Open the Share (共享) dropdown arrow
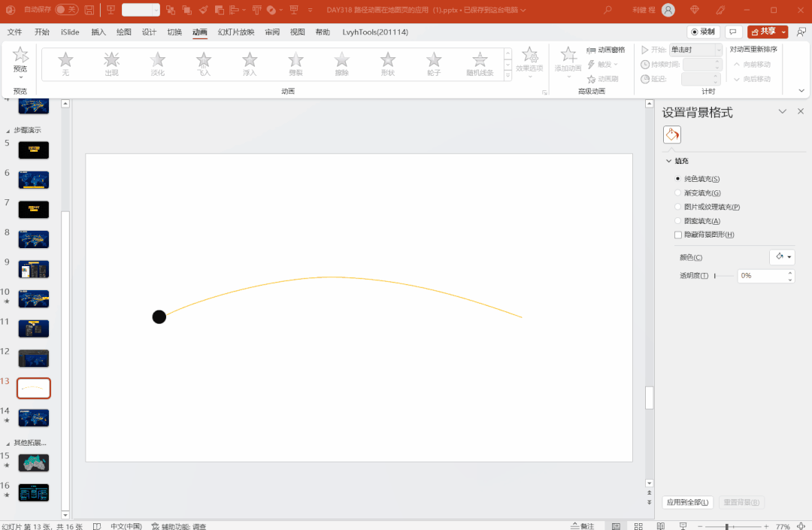 click(x=783, y=32)
